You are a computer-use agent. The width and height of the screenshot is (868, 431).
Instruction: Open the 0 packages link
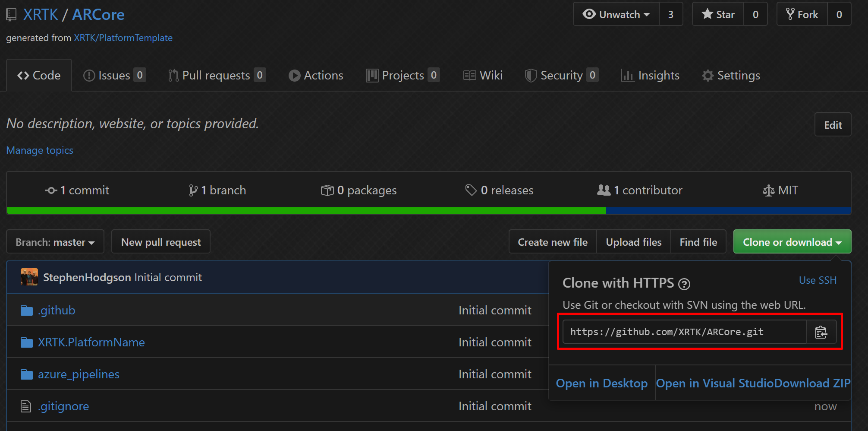[359, 190]
